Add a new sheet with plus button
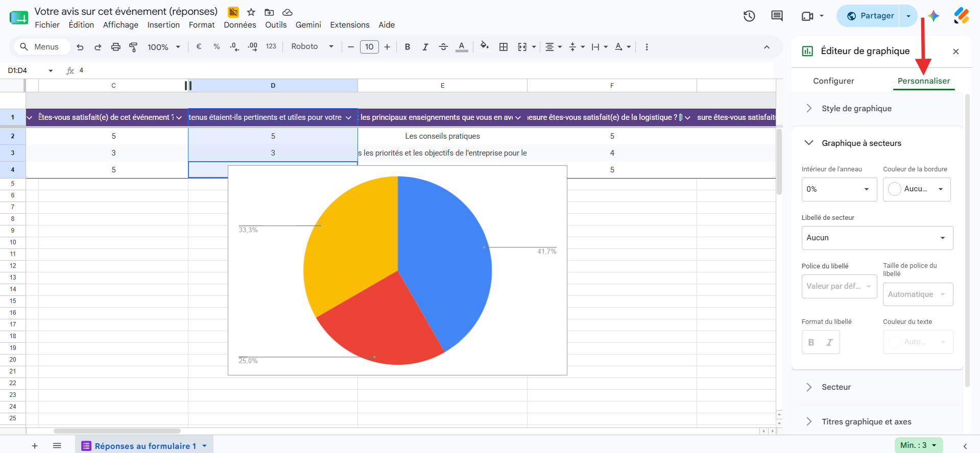Viewport: 980px width, 453px height. (x=35, y=446)
